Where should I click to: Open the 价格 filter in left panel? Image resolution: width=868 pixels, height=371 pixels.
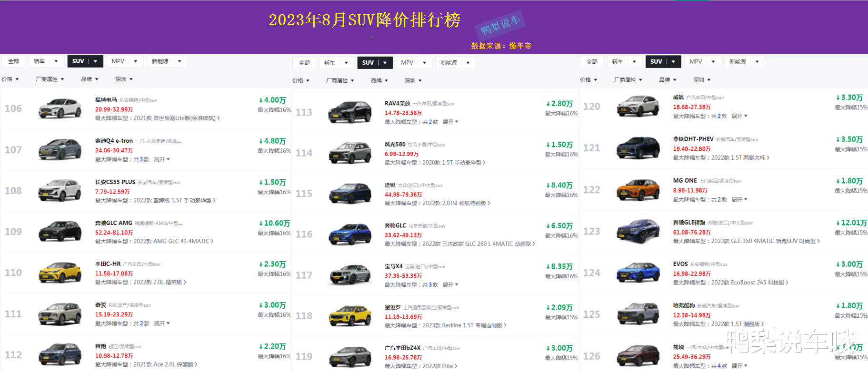(x=10, y=79)
